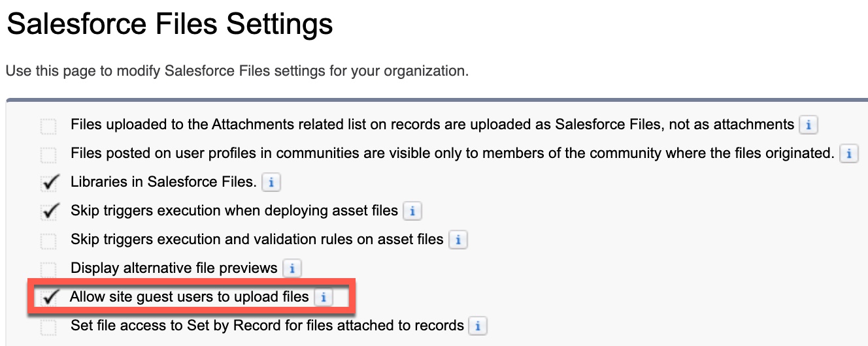This screenshot has width=868, height=346.
Task: Select label about files posted on user profiles
Action: [453, 153]
